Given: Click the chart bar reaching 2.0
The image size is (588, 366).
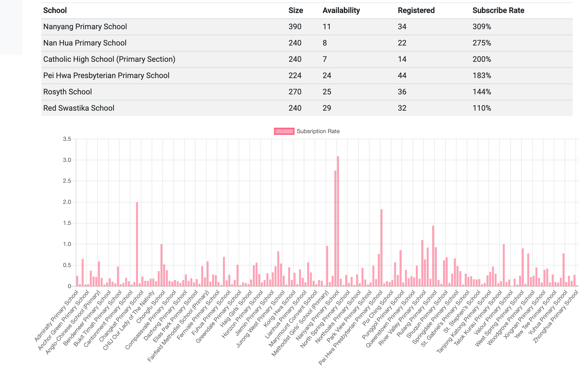Looking at the screenshot, I should (137, 242).
